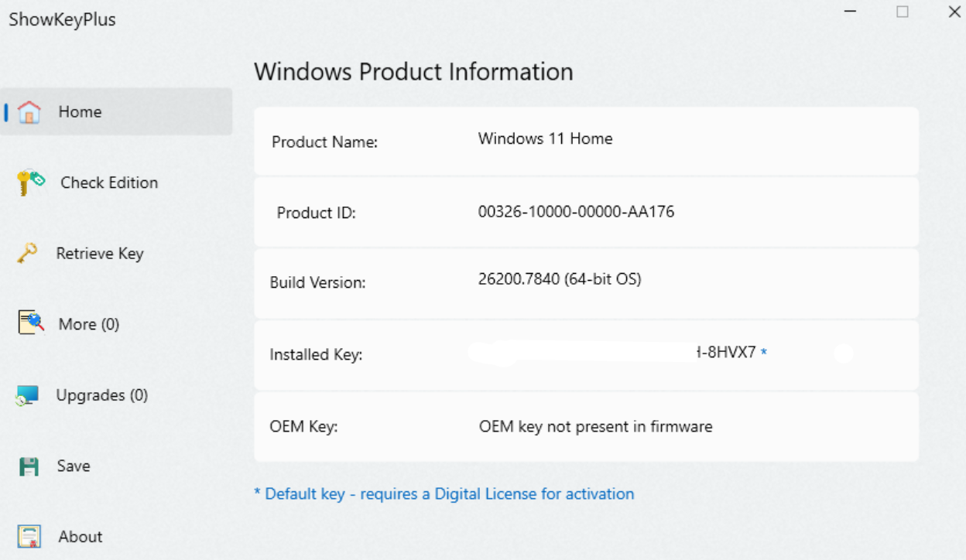Click the Check Edition keys icon
The image size is (966, 560).
31,183
